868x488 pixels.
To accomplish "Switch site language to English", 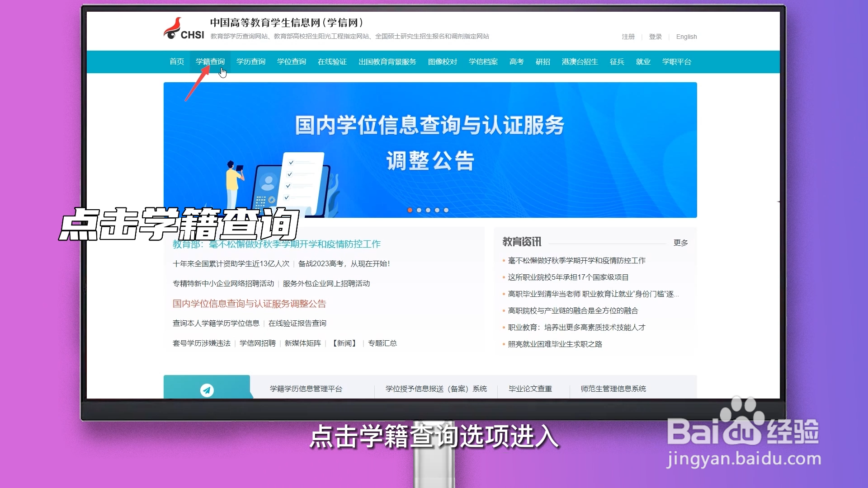I will [x=686, y=37].
